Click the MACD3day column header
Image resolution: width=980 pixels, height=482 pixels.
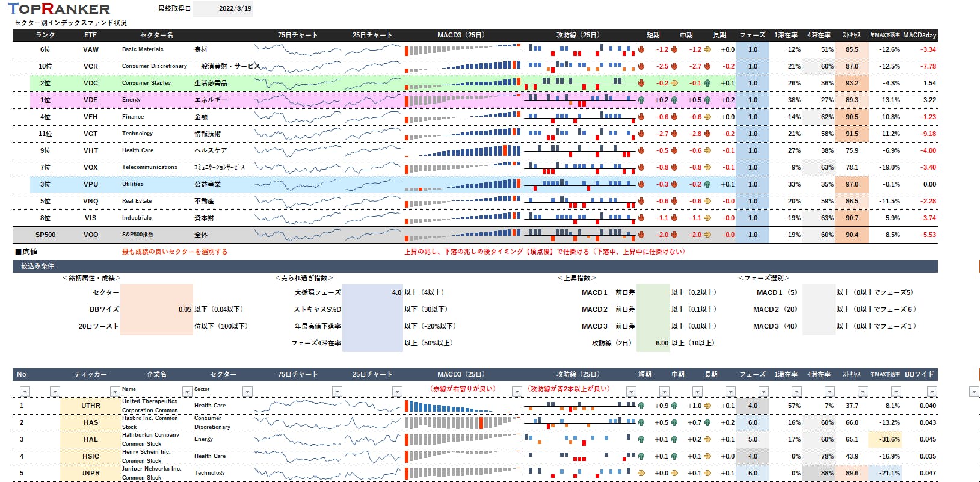pyautogui.click(x=919, y=35)
